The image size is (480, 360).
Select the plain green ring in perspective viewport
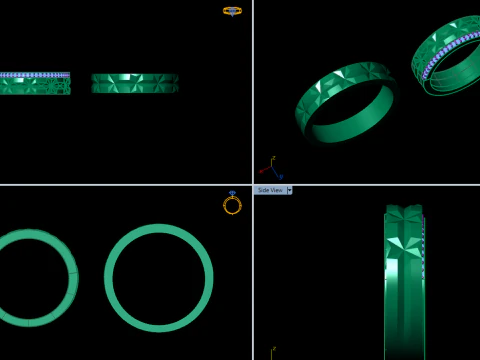coord(347,103)
